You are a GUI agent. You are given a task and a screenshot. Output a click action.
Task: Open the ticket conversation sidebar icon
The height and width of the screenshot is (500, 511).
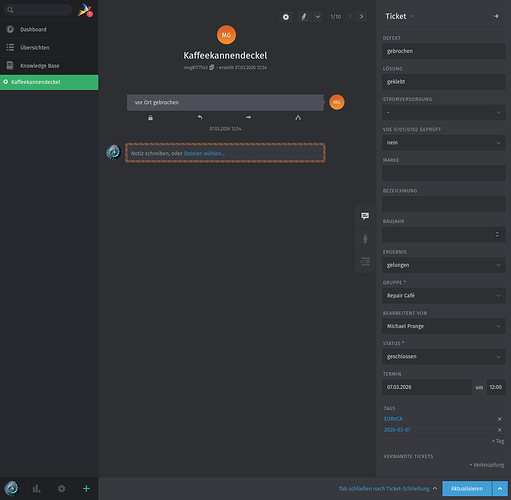[365, 216]
